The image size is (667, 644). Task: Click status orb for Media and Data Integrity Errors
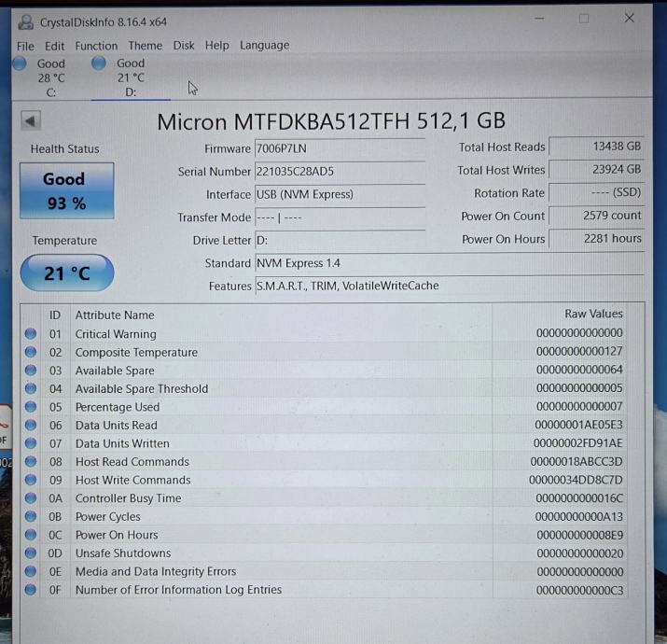[x=30, y=571]
